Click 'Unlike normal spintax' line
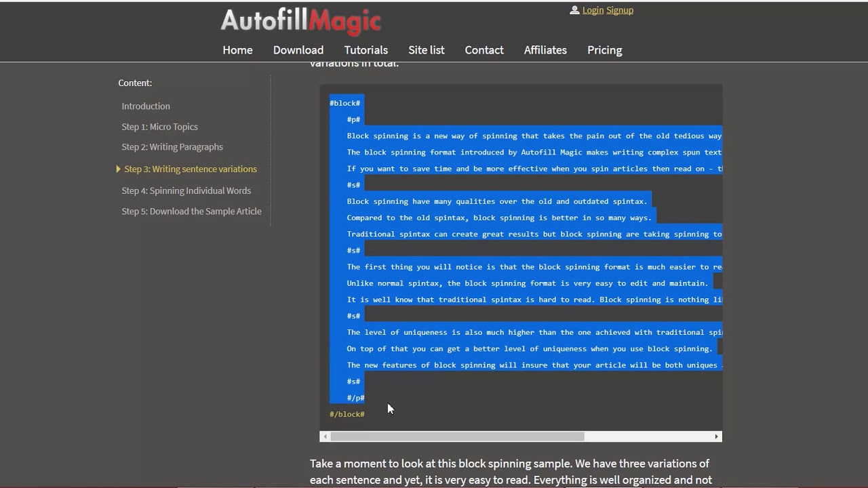This screenshot has height=488, width=868. tap(528, 283)
